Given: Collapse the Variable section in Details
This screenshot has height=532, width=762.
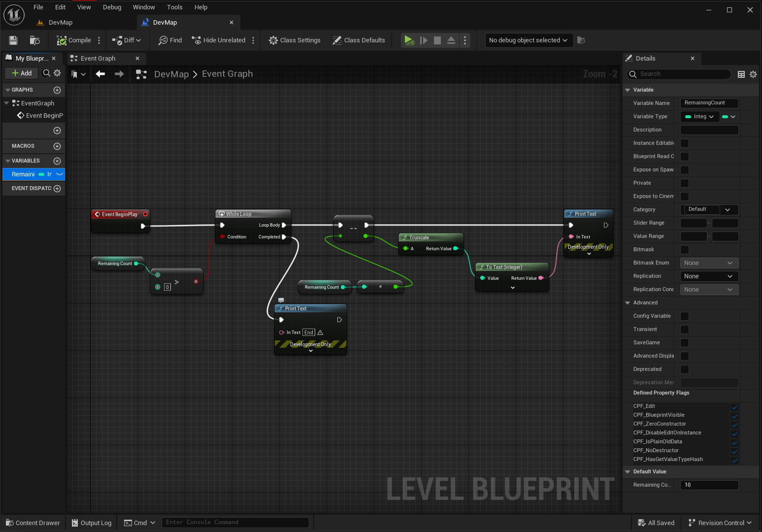Looking at the screenshot, I should click(628, 90).
